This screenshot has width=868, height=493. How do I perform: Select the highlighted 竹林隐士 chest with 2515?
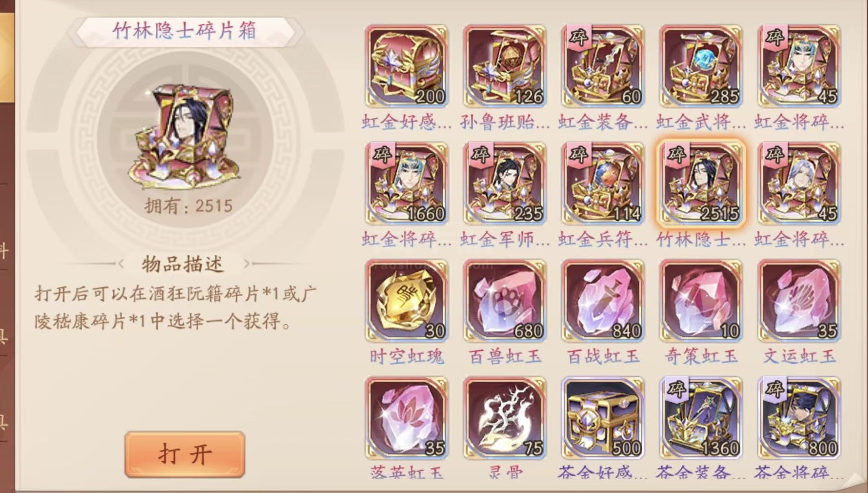point(701,183)
